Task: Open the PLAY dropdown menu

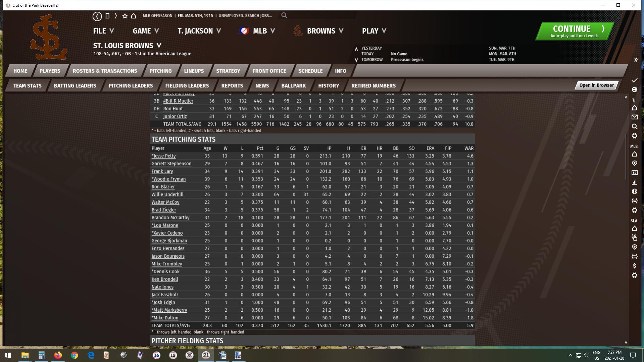Action: (x=374, y=31)
